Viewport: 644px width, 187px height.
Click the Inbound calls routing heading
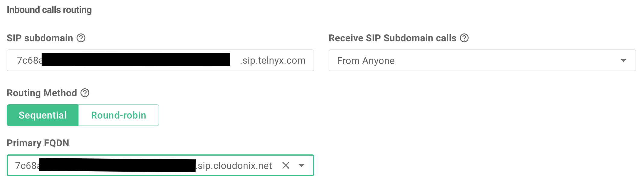point(49,10)
